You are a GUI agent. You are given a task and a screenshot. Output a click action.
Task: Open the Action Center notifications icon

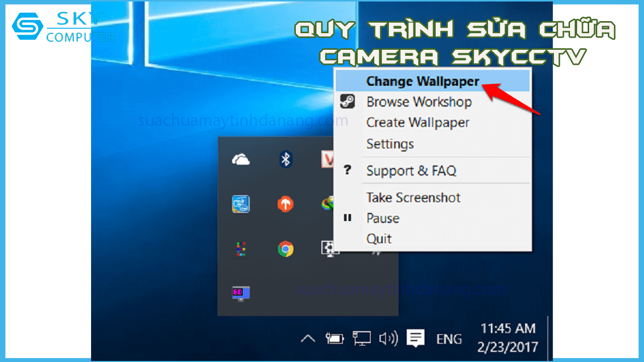(416, 338)
